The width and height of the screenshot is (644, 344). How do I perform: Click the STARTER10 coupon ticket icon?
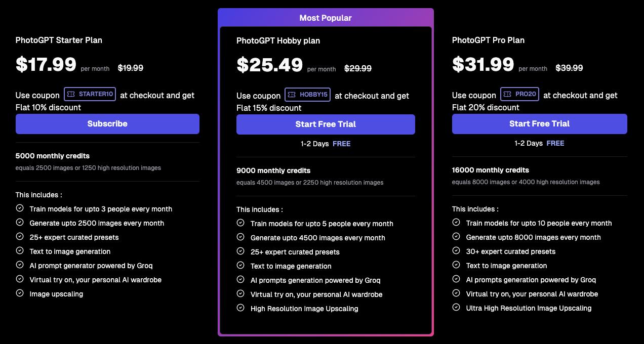point(71,94)
